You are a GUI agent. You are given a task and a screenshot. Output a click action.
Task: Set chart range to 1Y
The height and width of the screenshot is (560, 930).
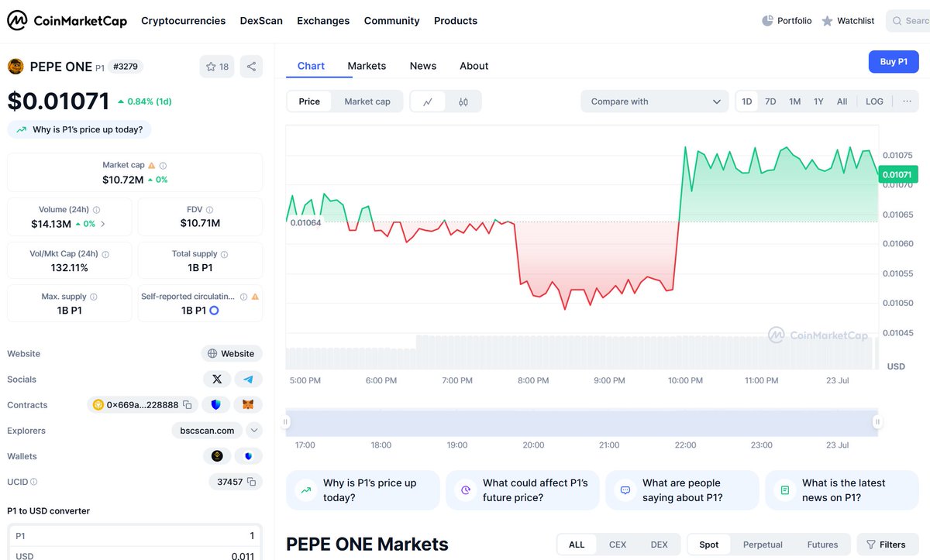(x=818, y=101)
